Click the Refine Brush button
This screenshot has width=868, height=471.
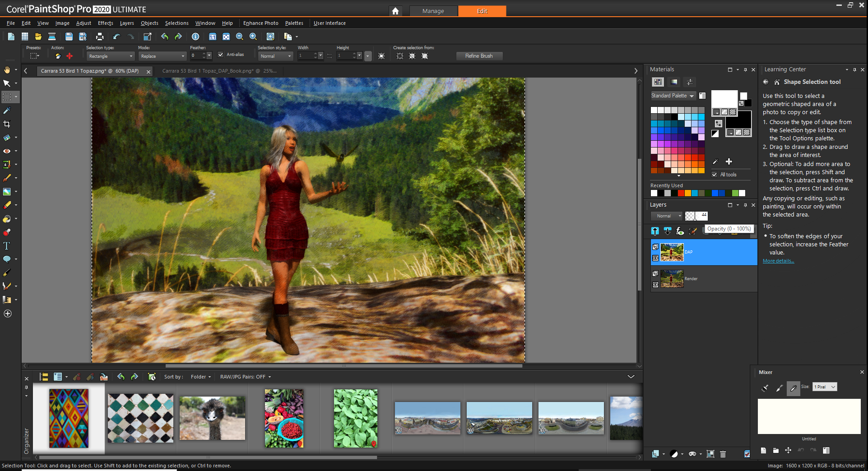tap(478, 56)
